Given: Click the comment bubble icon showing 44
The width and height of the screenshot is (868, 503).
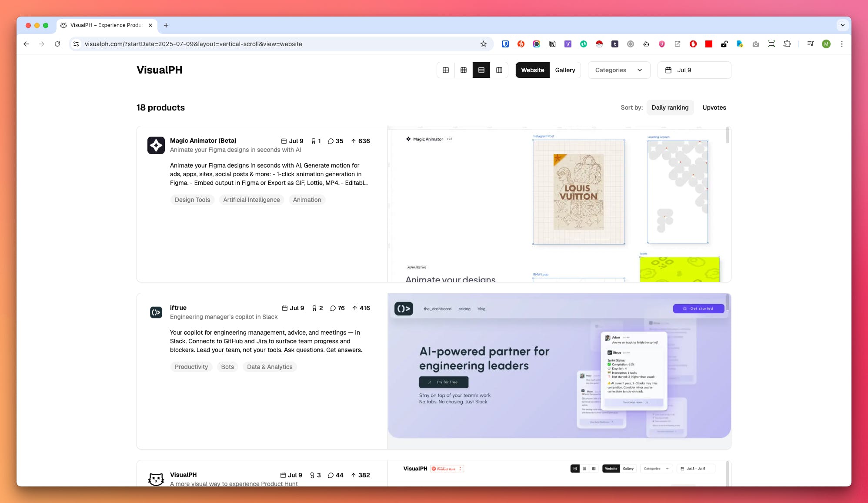Looking at the screenshot, I should coord(331,475).
